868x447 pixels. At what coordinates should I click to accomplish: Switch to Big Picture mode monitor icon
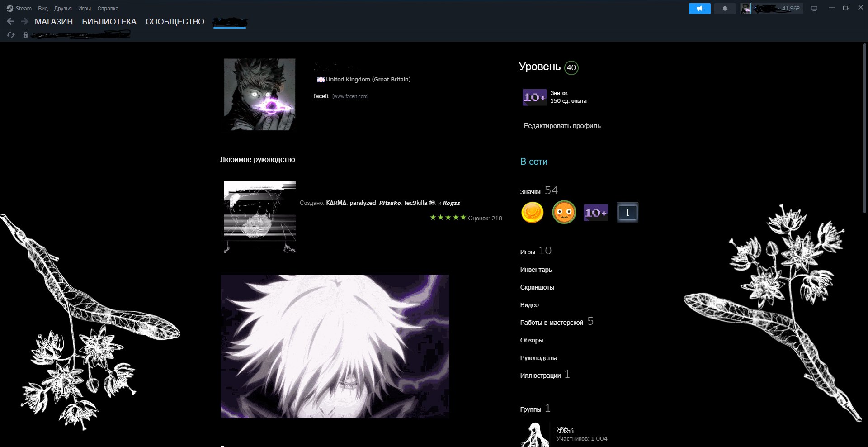point(814,9)
